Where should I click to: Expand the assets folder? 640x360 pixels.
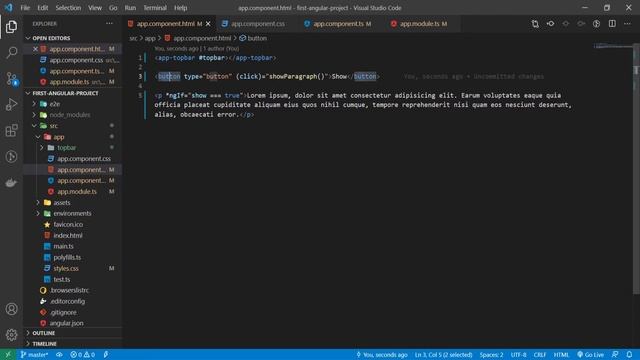pyautogui.click(x=62, y=203)
